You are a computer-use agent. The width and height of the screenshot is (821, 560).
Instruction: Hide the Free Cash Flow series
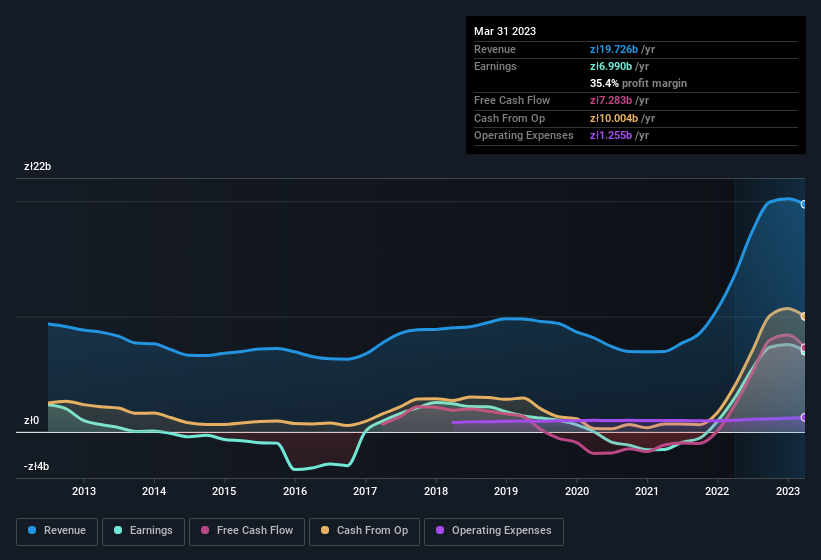click(x=247, y=531)
